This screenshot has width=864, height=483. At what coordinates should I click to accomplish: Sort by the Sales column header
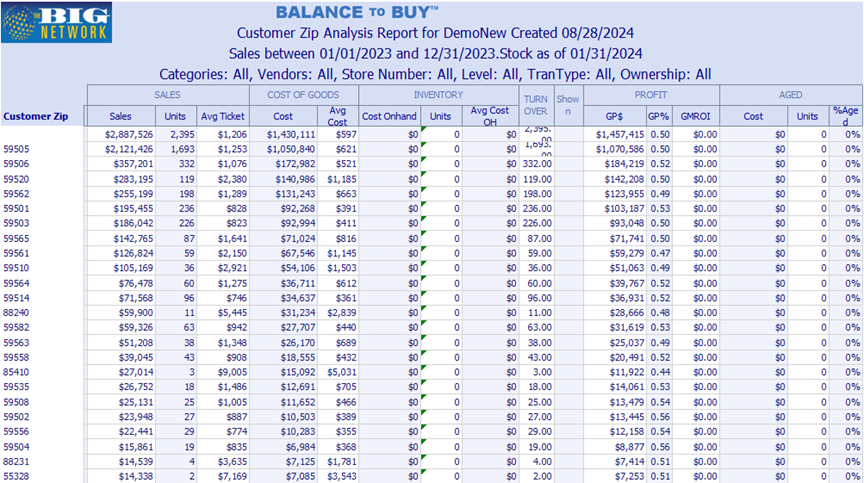[x=120, y=116]
